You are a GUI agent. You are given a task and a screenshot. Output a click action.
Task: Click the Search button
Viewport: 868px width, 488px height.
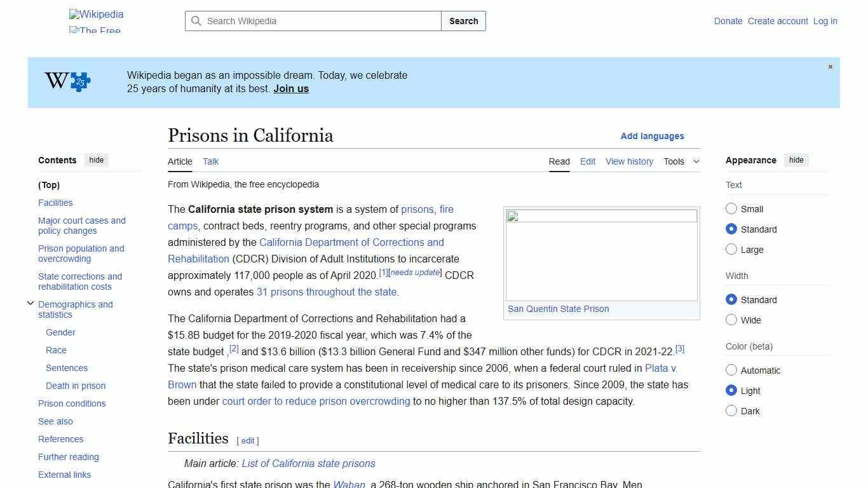[x=463, y=21]
